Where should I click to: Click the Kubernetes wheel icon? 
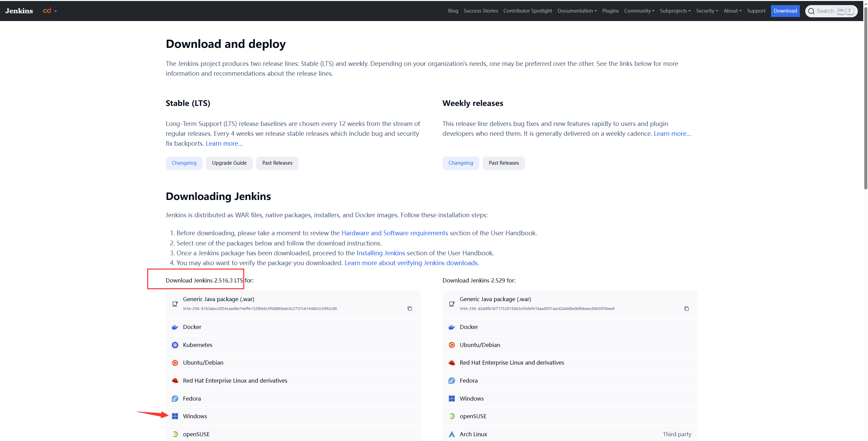[175, 345]
